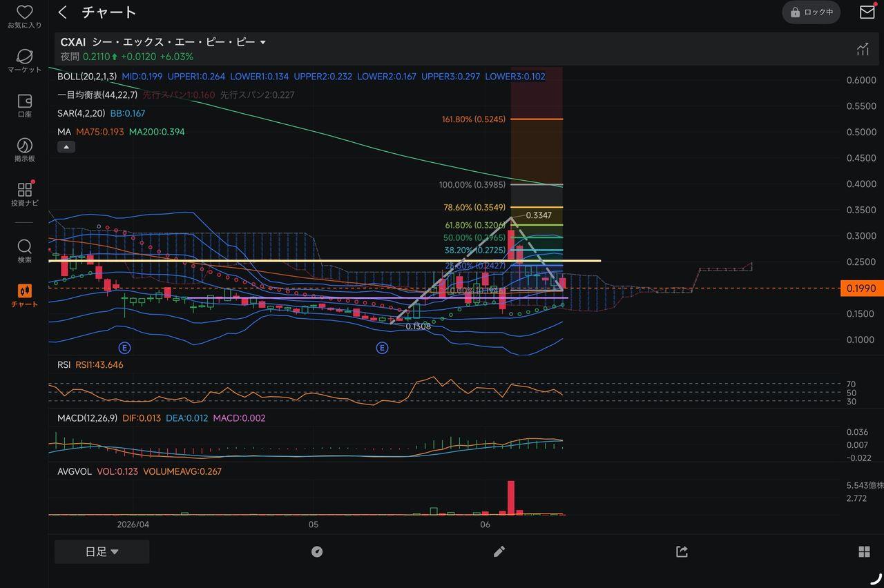Open the 掲示板 bulletin board icon
This screenshot has height=588, width=884.
tap(24, 145)
